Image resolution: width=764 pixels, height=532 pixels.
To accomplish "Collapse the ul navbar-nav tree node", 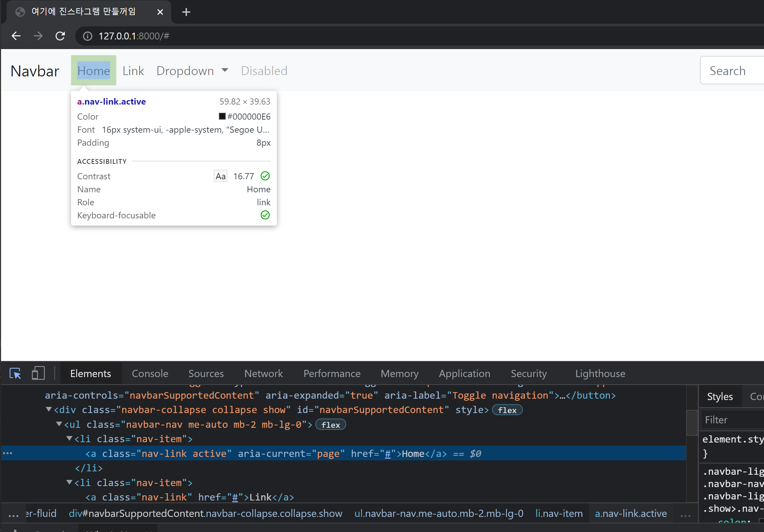I will click(59, 424).
